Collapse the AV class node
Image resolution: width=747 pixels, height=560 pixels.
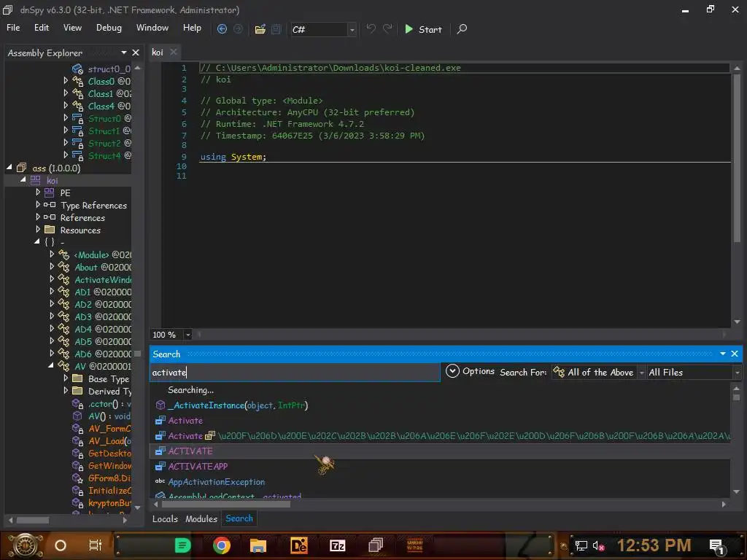tap(51, 366)
